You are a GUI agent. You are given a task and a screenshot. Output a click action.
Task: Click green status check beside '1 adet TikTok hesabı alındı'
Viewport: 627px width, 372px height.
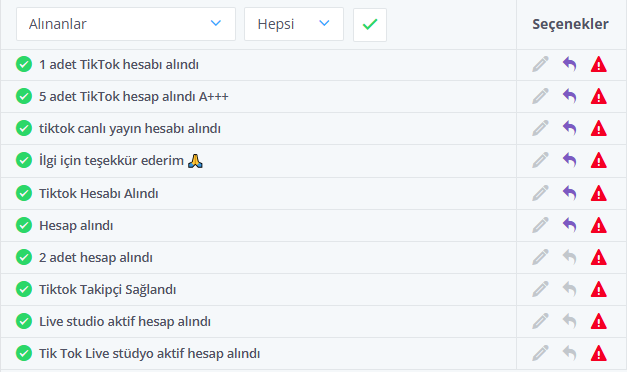click(24, 64)
